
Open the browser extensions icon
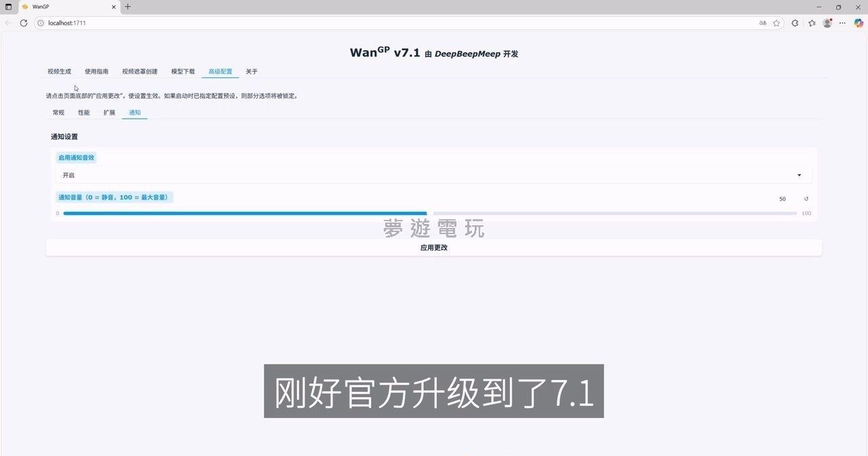tap(795, 23)
